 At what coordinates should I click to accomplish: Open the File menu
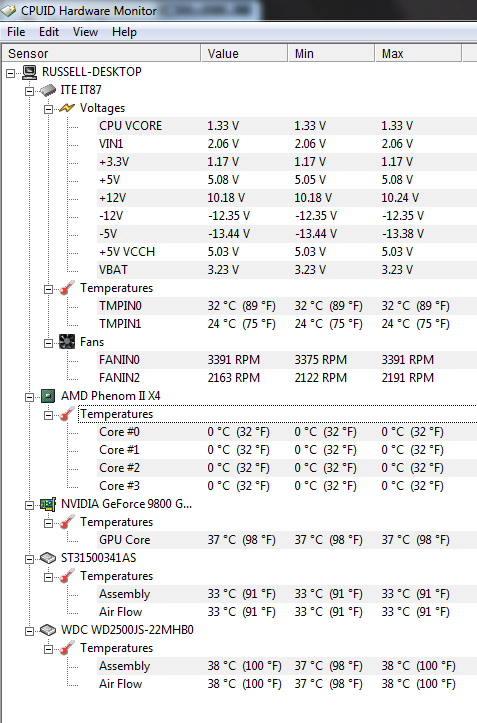click(x=16, y=32)
